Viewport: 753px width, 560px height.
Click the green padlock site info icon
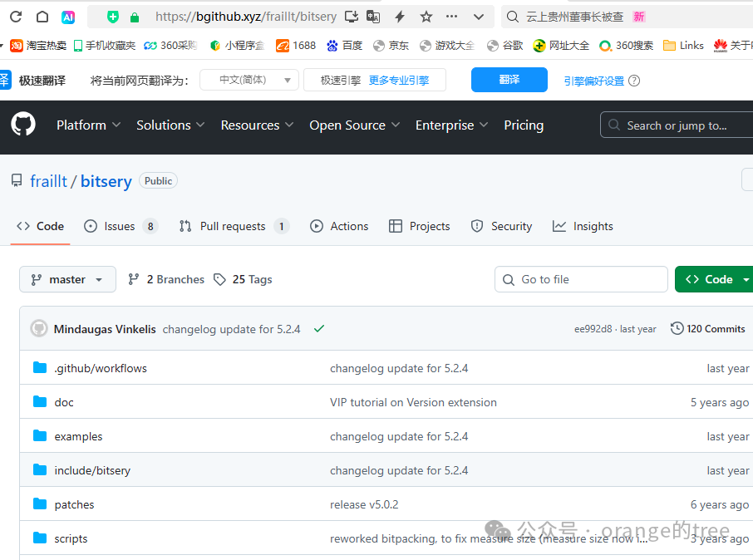point(135,17)
